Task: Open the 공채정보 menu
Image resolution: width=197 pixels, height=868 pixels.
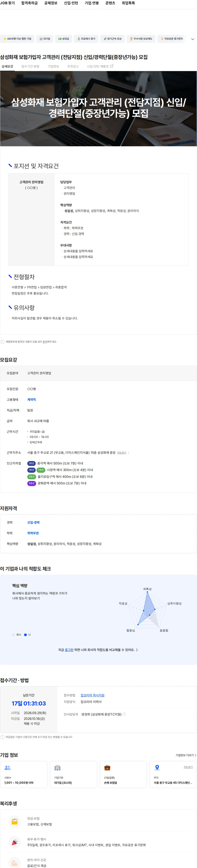Action: (51, 3)
